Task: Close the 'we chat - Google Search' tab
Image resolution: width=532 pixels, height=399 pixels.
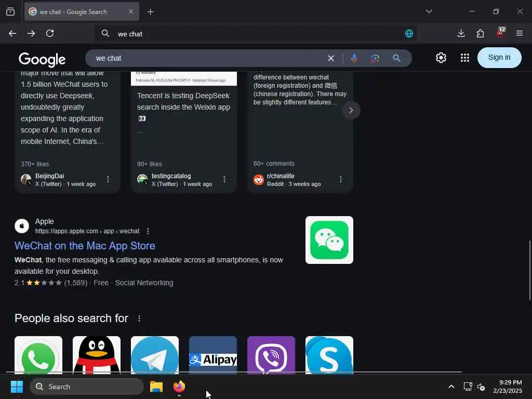Action: [131, 11]
